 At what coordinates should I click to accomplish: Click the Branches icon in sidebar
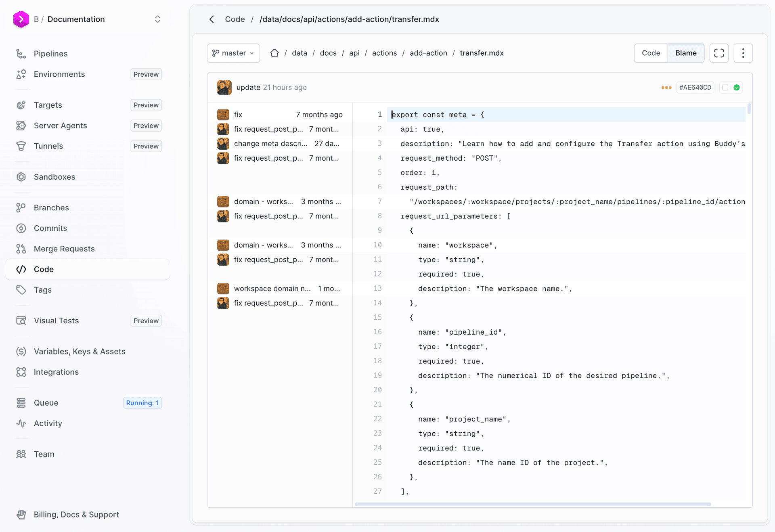21,207
